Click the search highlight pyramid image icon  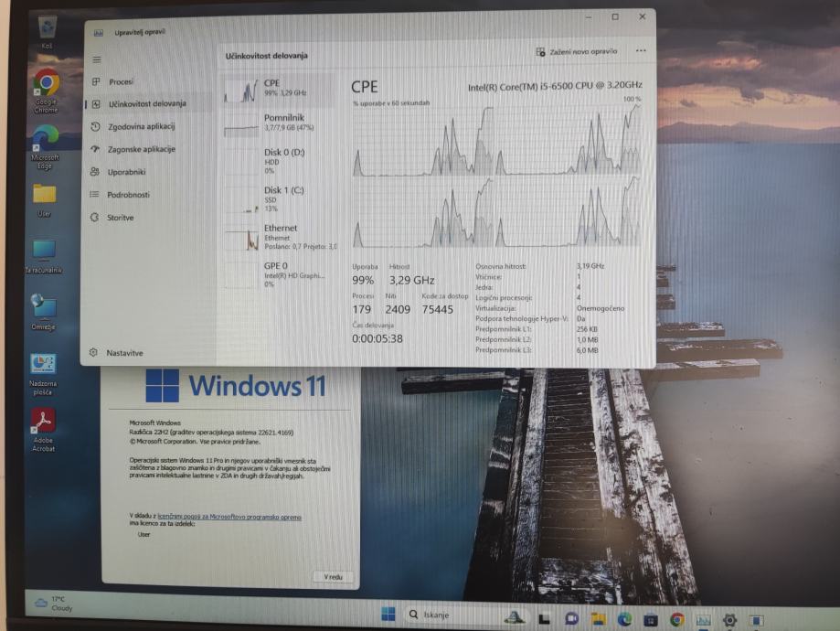click(x=514, y=617)
